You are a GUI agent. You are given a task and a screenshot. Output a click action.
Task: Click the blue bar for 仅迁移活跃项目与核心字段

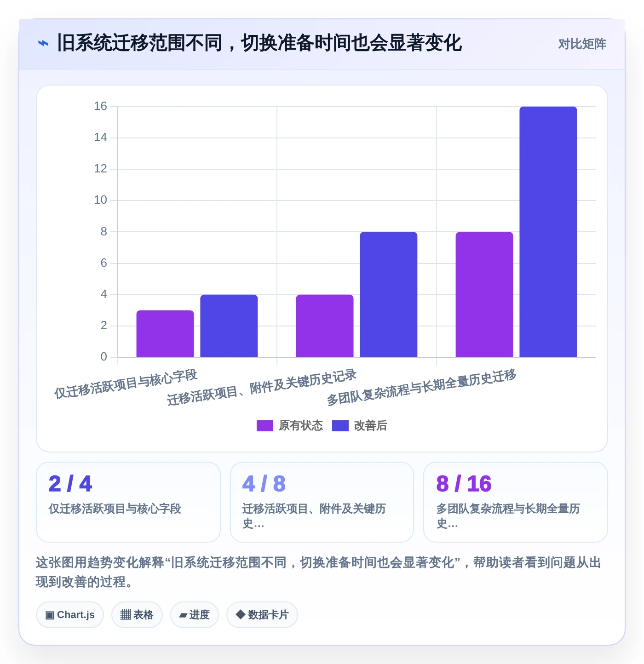pos(229,326)
